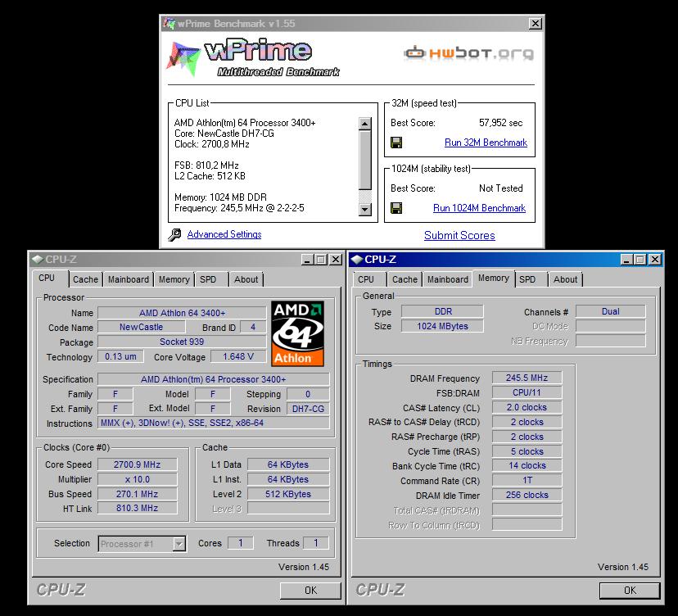Viewport: 678px width, 616px height.
Task: Click the memory Size 1024 MBytes value
Action: 442,326
